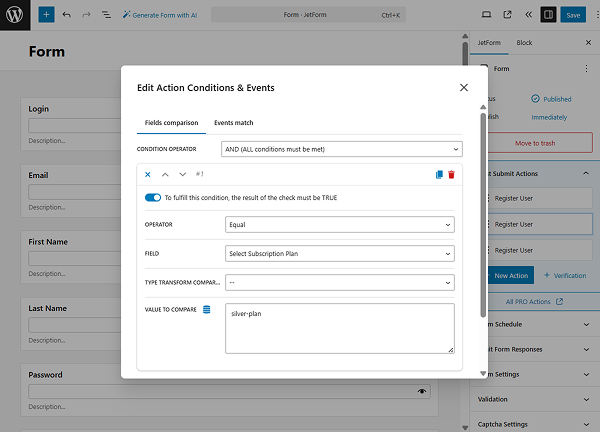Open the Field dropdown for Subscription Plan

tap(340, 254)
